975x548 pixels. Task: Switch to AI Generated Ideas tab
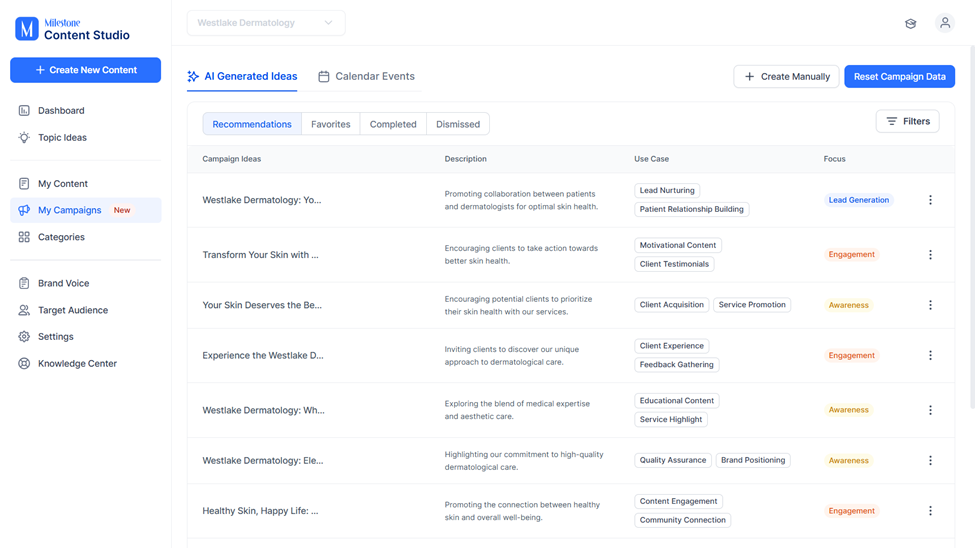coord(242,77)
